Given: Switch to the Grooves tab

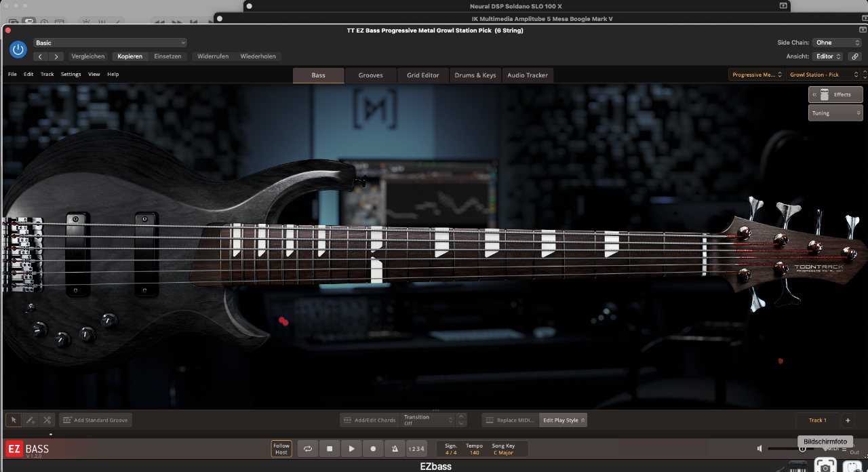Looking at the screenshot, I should point(370,75).
